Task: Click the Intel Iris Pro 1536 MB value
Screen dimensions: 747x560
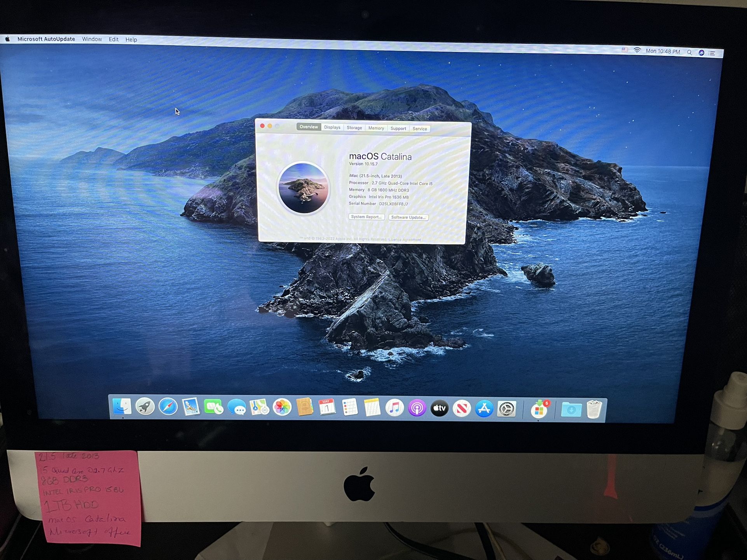Action: (x=389, y=197)
